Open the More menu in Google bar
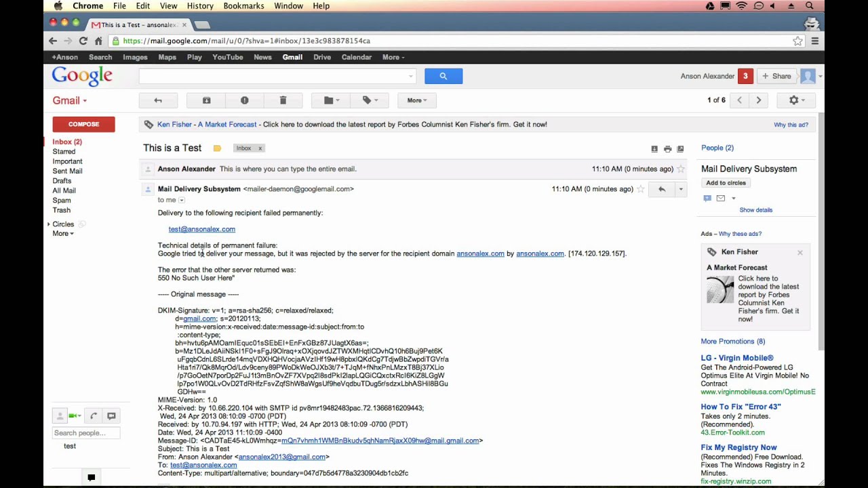This screenshot has width=868, height=488. point(393,57)
